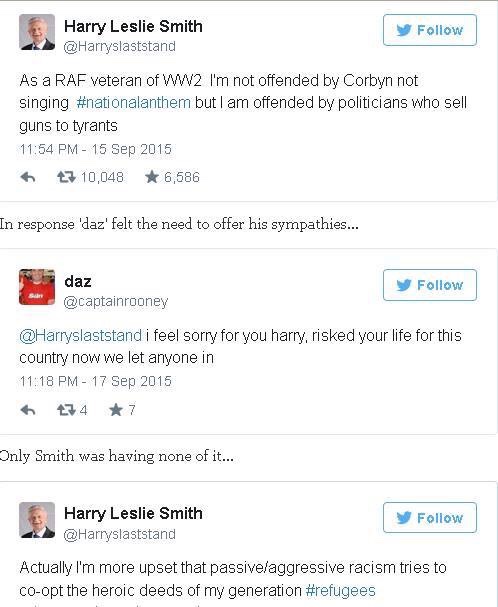Open the 11:18 PM - 17 Sep 2015 timestamp
This screenshot has width=498, height=607.
95,381
